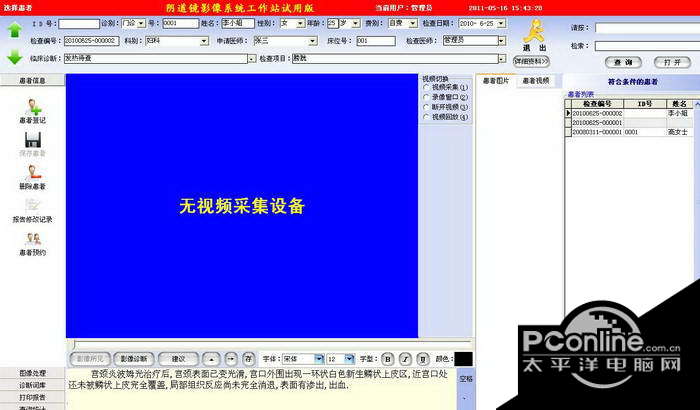Open the 临床诊断 dropdown arrow
Viewport: 700px width, 410px height.
click(252, 59)
